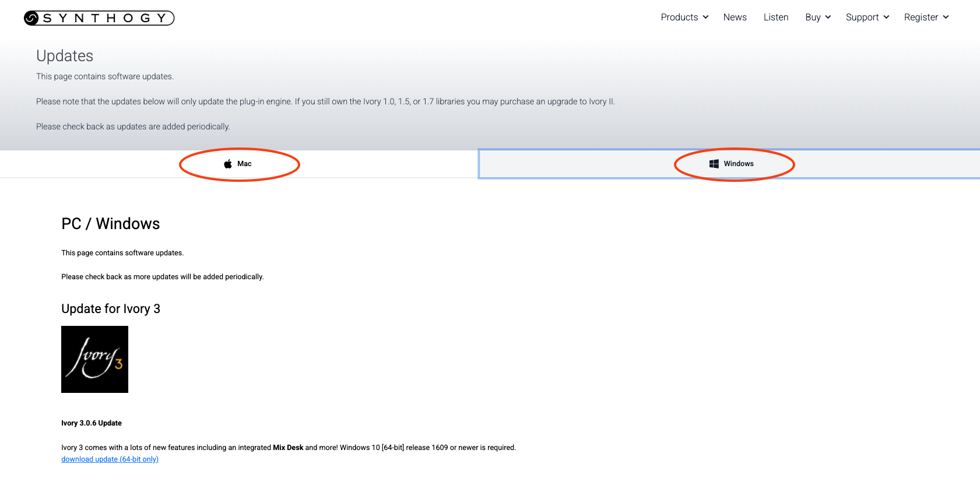Click the Register chevron arrow
Screen dimensions: 980x485
click(946, 17)
